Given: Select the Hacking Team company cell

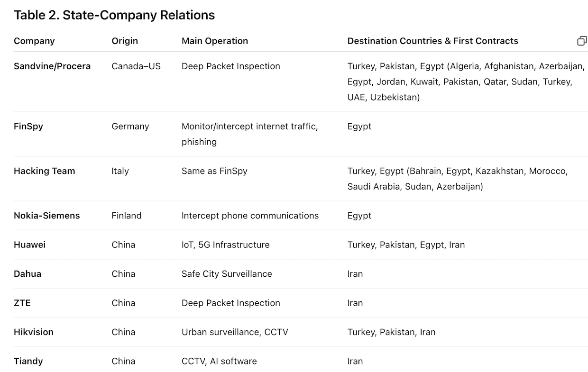Looking at the screenshot, I should [45, 171].
